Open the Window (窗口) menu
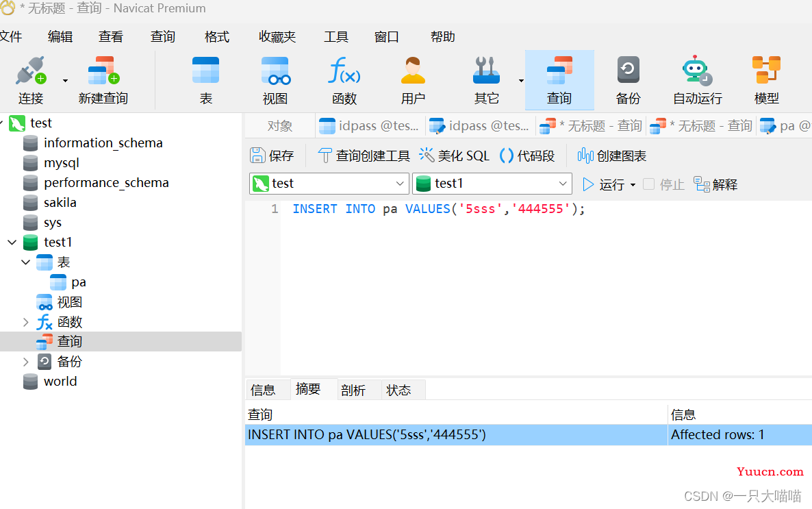This screenshot has width=812, height=509. 387,37
